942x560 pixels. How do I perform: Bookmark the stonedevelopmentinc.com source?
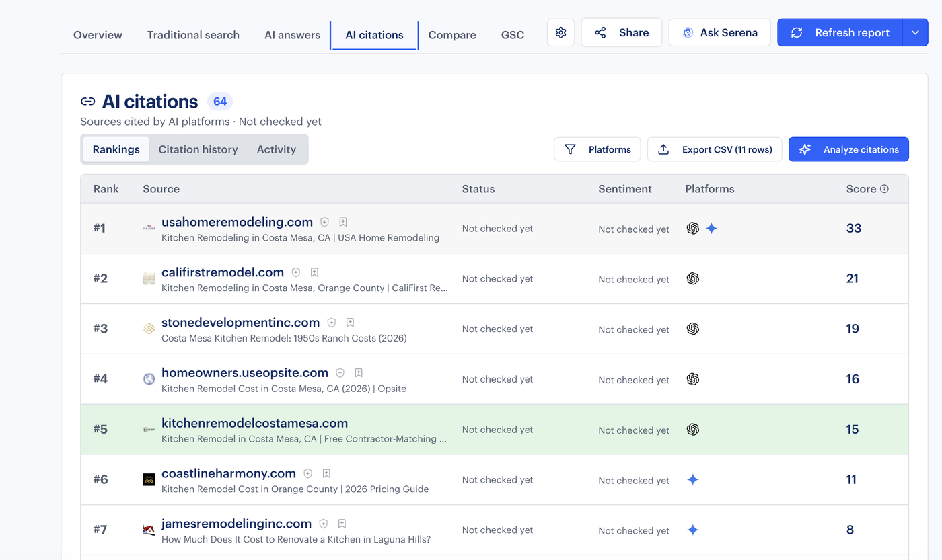(x=350, y=323)
